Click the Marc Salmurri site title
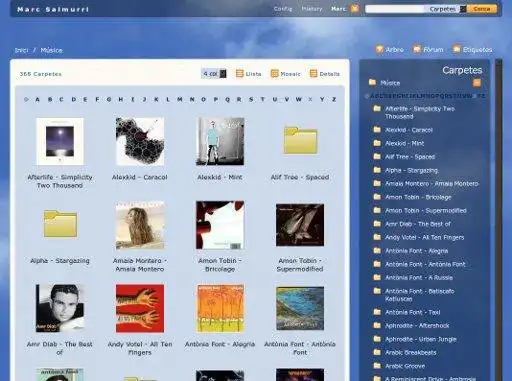512x381 pixels. click(x=53, y=9)
